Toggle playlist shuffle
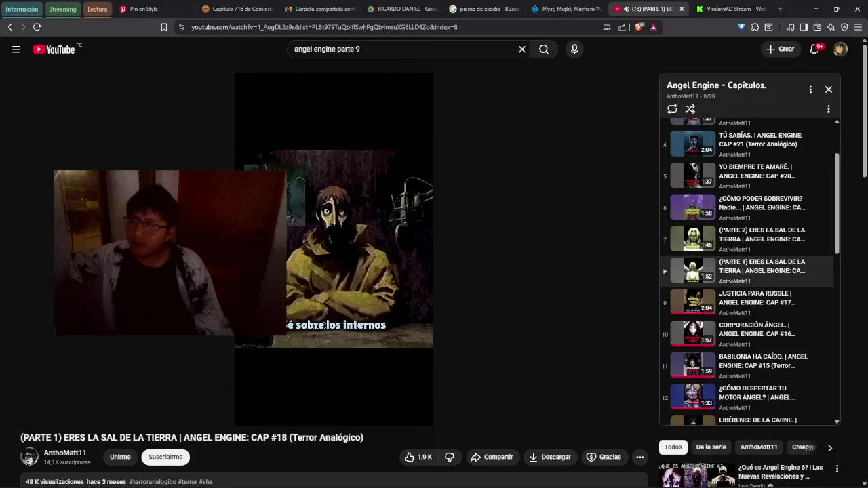The width and height of the screenshot is (868, 488). [690, 109]
